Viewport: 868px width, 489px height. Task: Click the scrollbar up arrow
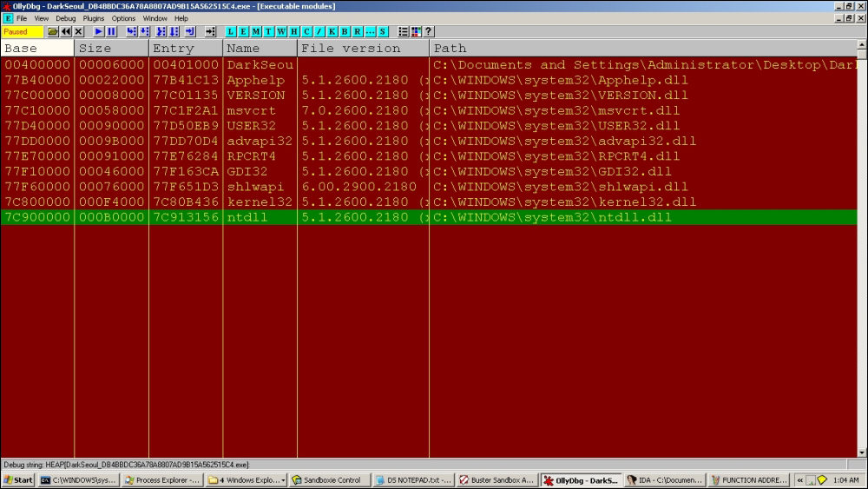point(862,45)
